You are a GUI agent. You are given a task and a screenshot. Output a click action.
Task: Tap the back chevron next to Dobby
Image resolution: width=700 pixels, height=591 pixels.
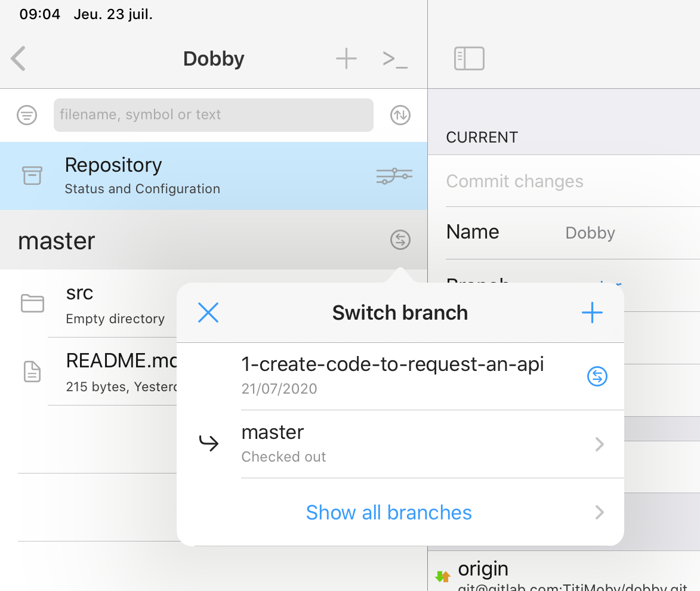point(18,59)
